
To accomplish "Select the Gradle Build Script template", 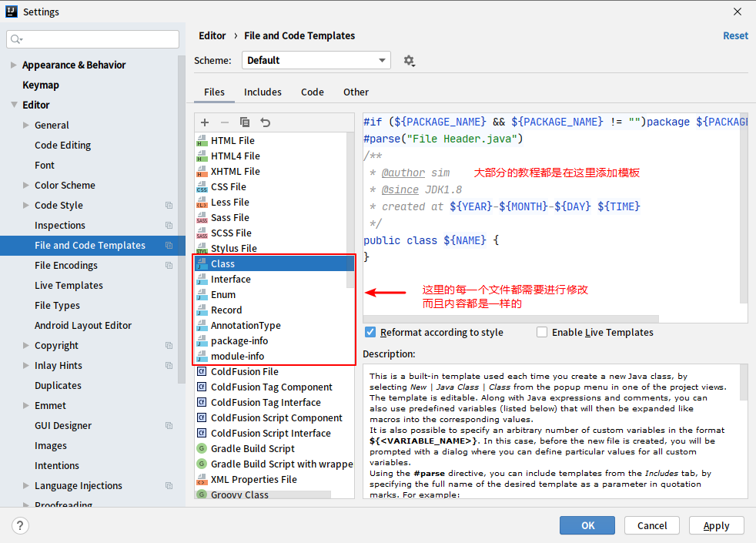I will coord(253,448).
